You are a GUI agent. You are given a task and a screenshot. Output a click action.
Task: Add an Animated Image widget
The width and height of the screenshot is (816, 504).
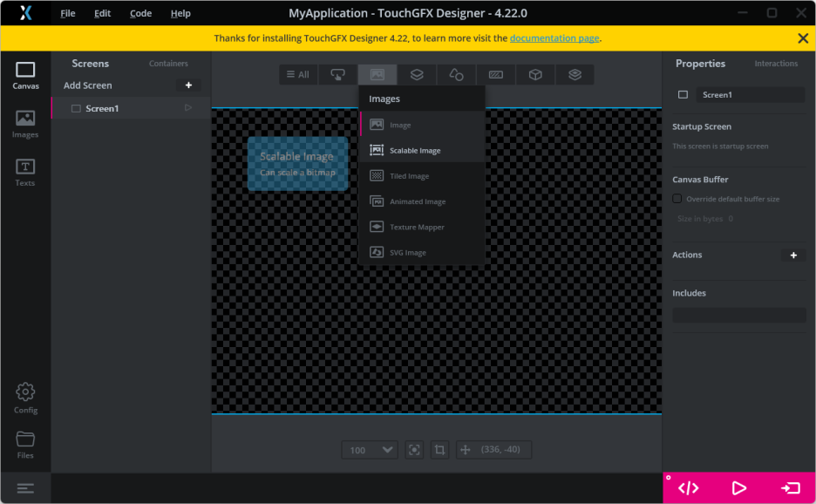(422, 201)
